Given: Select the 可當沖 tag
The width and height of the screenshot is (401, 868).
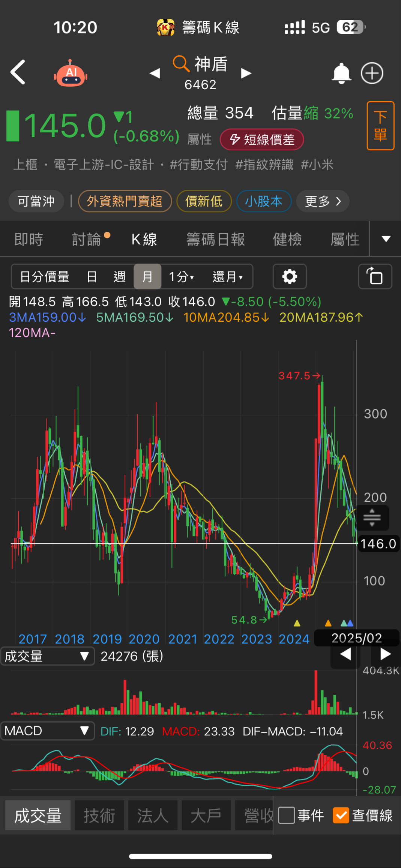Looking at the screenshot, I should (36, 201).
